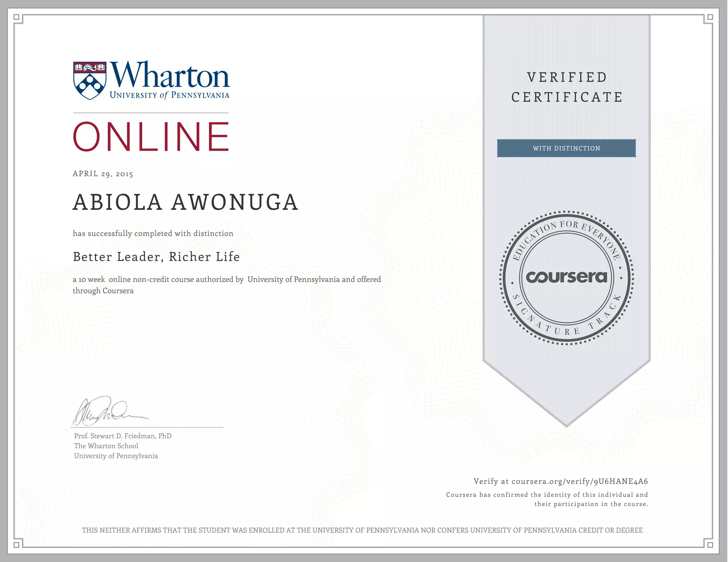This screenshot has height=562, width=728.
Task: Click the University of Pennsylvania logo subtitle
Action: tap(169, 95)
